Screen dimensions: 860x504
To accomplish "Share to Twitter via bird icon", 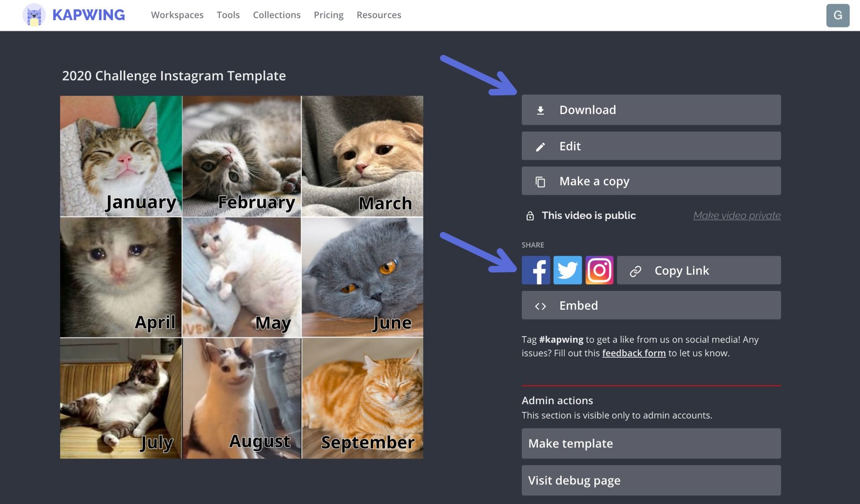I will 568,270.
